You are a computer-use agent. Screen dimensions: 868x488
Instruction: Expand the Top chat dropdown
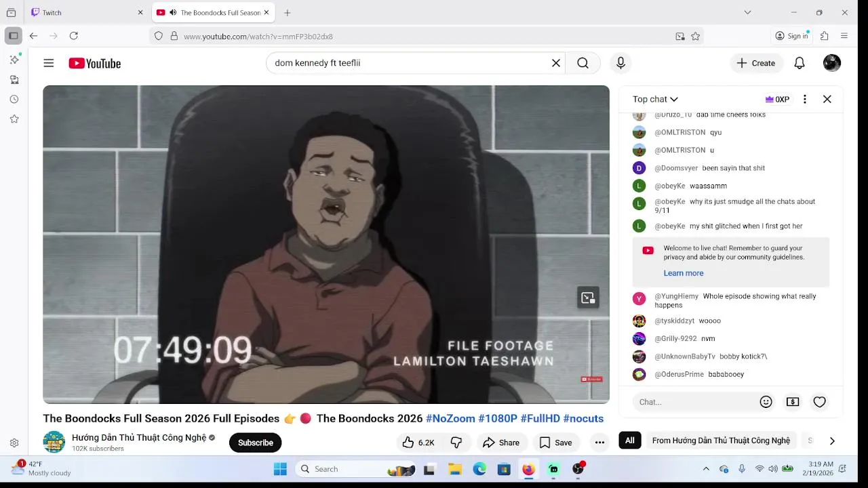pos(655,99)
